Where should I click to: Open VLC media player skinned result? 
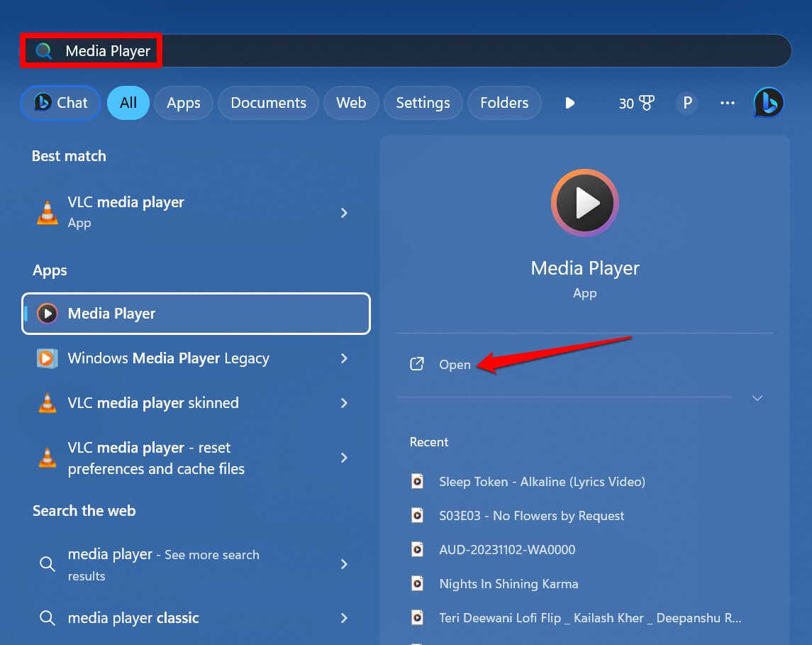(x=196, y=402)
